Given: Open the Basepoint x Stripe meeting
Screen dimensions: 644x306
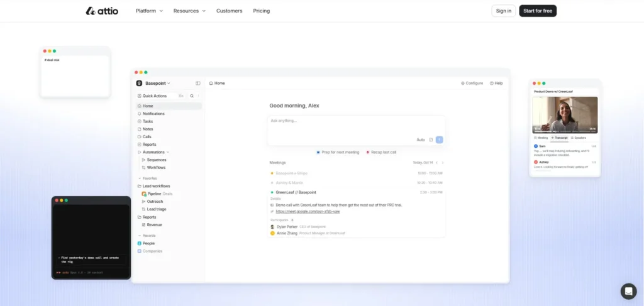Looking at the screenshot, I should click(x=356, y=173).
